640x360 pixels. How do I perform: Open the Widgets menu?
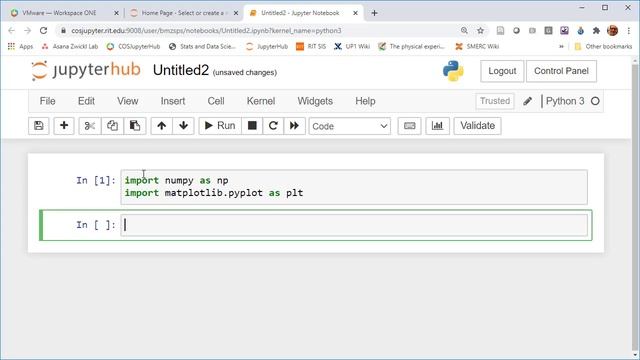click(x=315, y=101)
